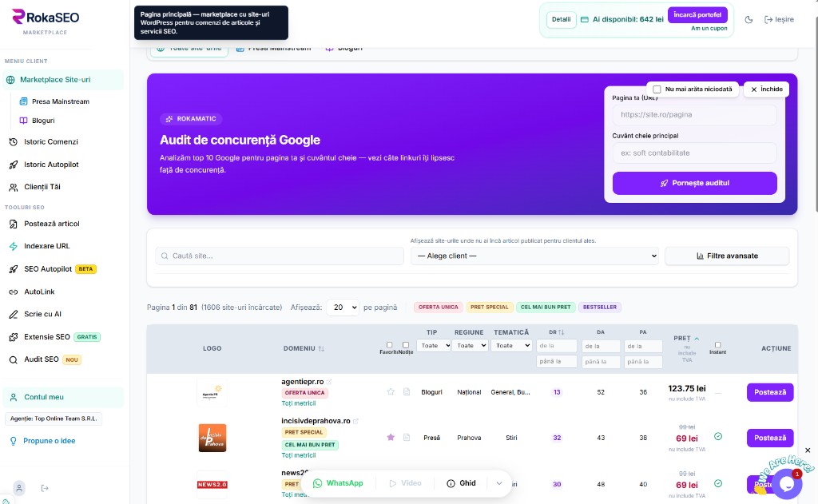Toggle the OFERTA UNICA filter tag
The width and height of the screenshot is (818, 504).
[x=439, y=308]
